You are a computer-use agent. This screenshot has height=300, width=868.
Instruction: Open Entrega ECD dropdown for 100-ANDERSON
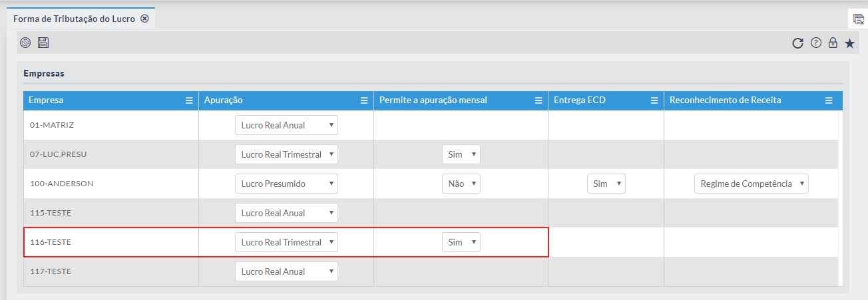click(606, 184)
